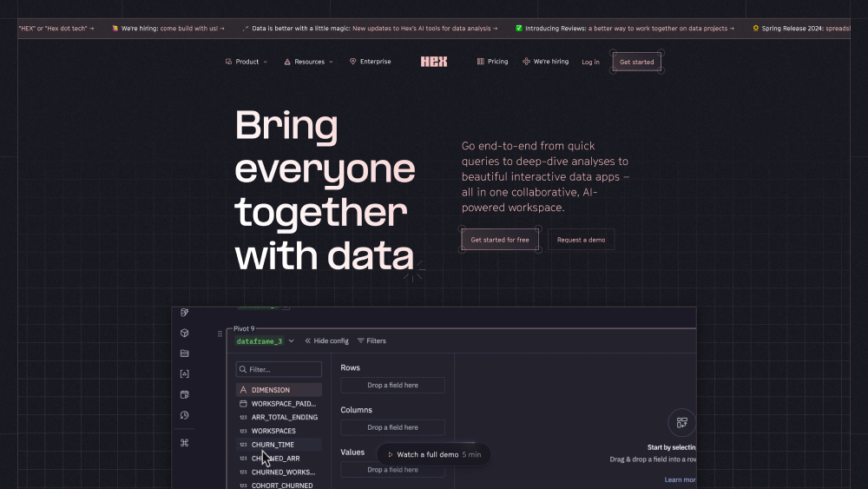
Task: Click the green checkbox emoji in Reviews banner
Action: pos(519,29)
